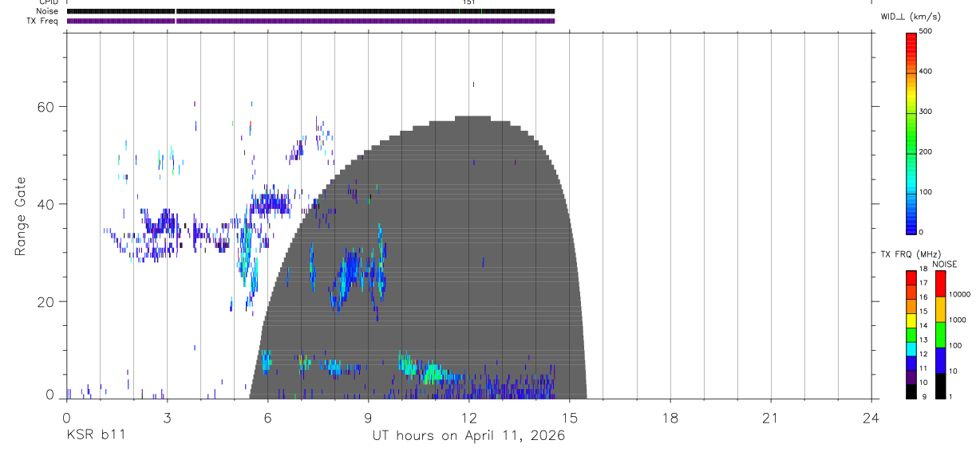Click the '200' value on WID color bar

click(x=926, y=151)
